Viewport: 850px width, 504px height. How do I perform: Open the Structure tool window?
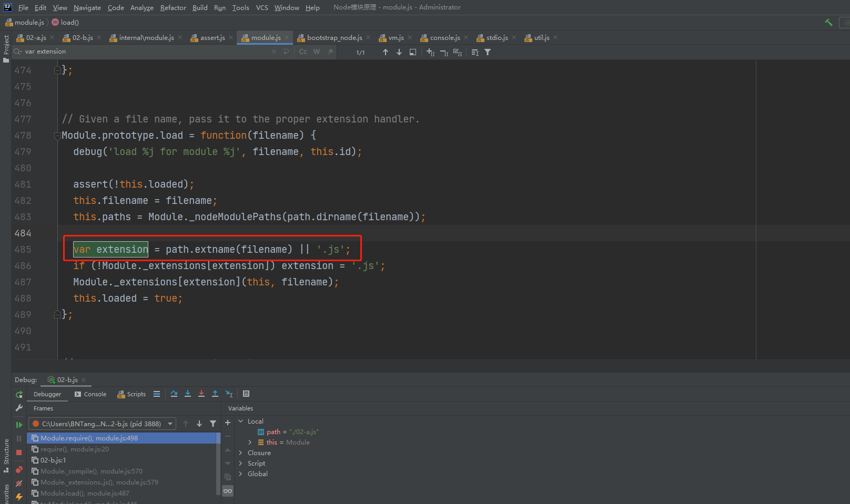tap(6, 455)
